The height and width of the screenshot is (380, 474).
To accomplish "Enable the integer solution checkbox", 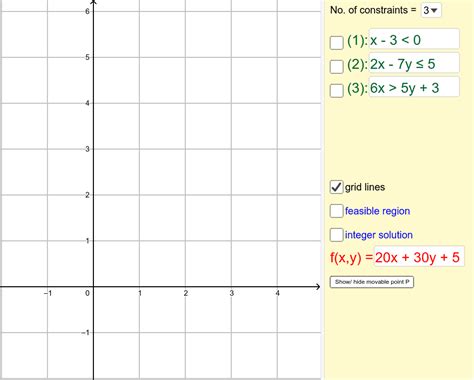I will tap(336, 235).
